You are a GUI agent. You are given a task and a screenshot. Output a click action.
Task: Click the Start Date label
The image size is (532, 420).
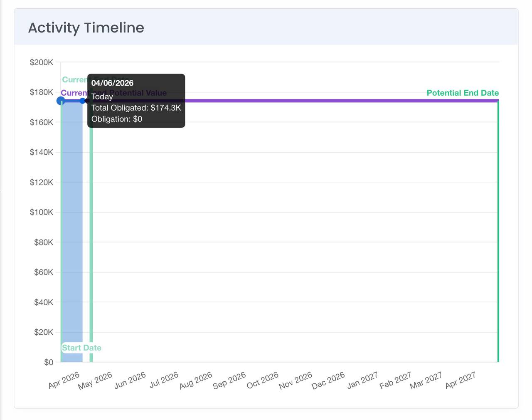click(81, 348)
